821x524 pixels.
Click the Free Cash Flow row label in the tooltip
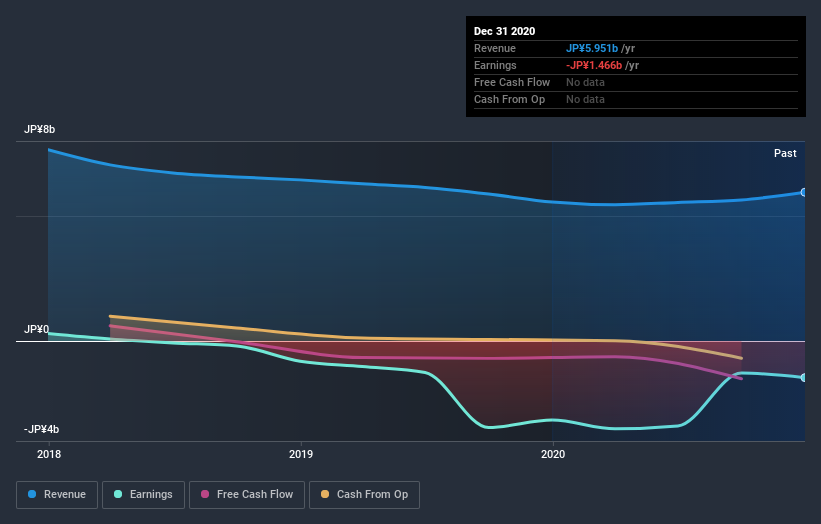pyautogui.click(x=512, y=82)
